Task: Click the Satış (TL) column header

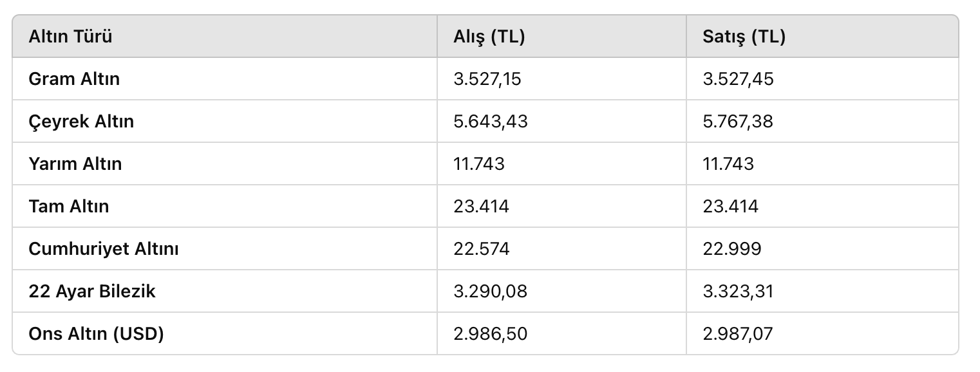Action: pyautogui.click(x=744, y=37)
